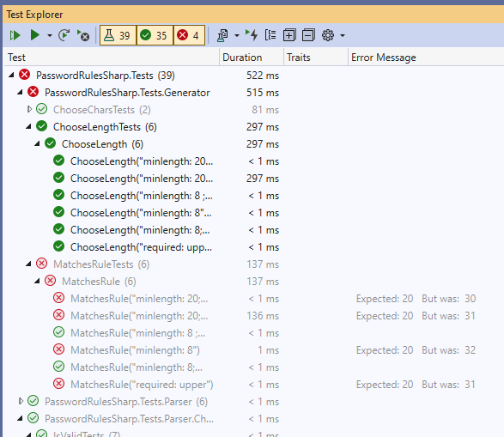The image size is (504, 437).
Task: Toggle the failed tests filter showing 4
Action: click(189, 35)
